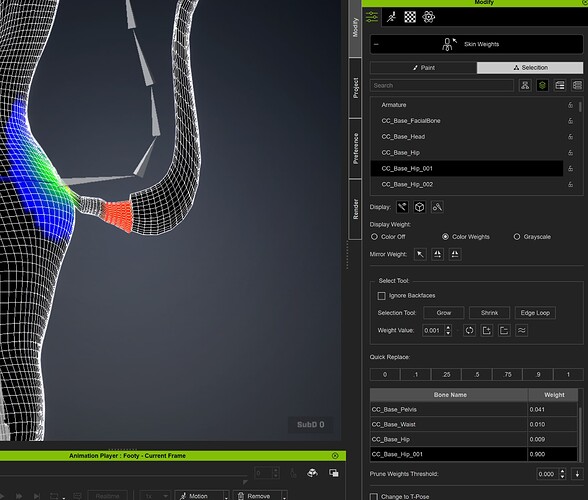Open the checkerboard Material tab icon
The width and height of the screenshot is (588, 500).
(410, 17)
